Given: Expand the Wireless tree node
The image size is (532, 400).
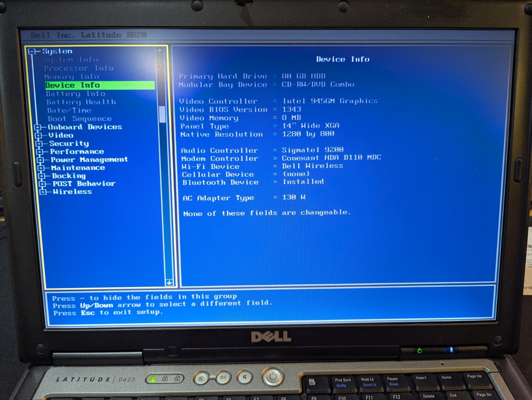Looking at the screenshot, I should coord(43,192).
